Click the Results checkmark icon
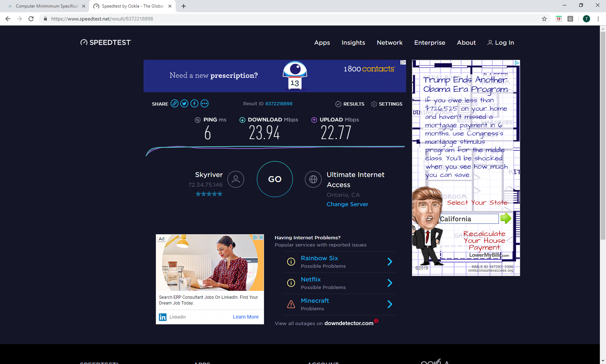 338,104
